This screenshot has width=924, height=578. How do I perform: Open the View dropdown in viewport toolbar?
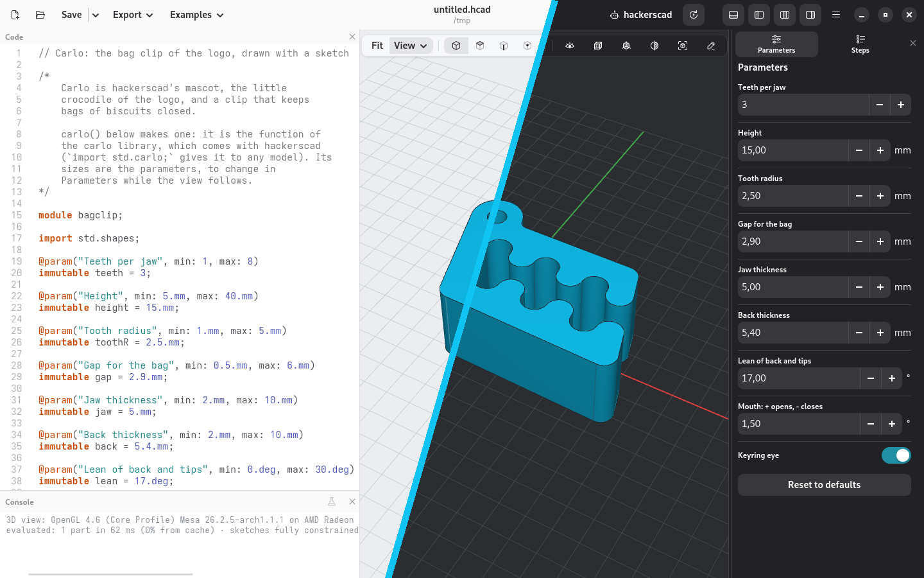click(411, 46)
